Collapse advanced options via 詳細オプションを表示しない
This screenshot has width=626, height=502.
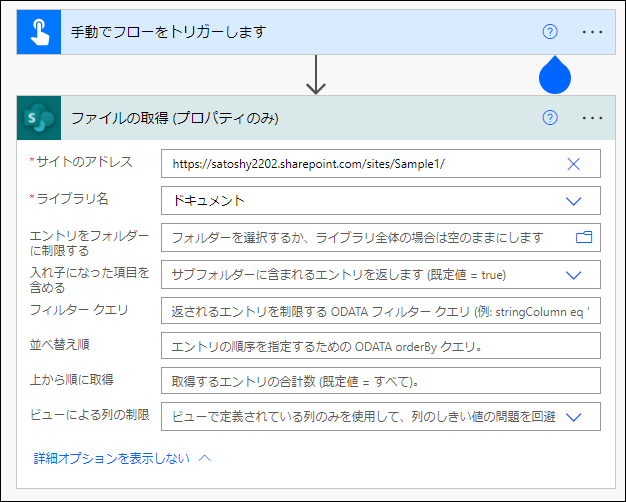112,458
